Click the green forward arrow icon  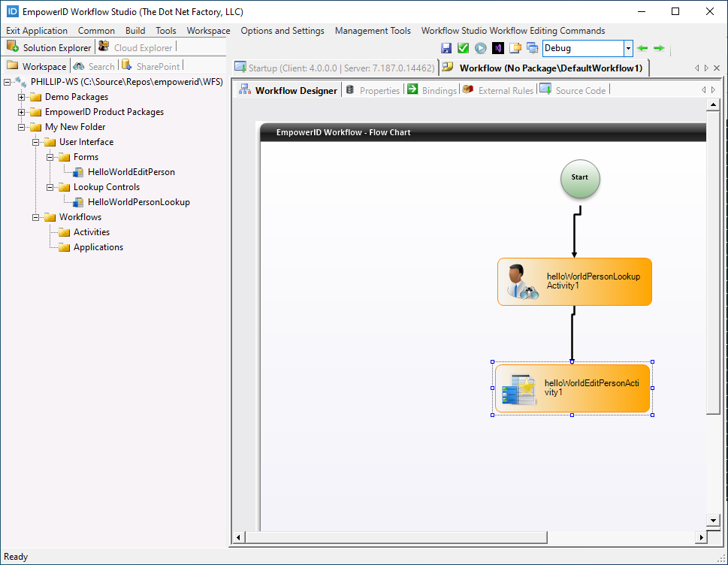click(659, 48)
